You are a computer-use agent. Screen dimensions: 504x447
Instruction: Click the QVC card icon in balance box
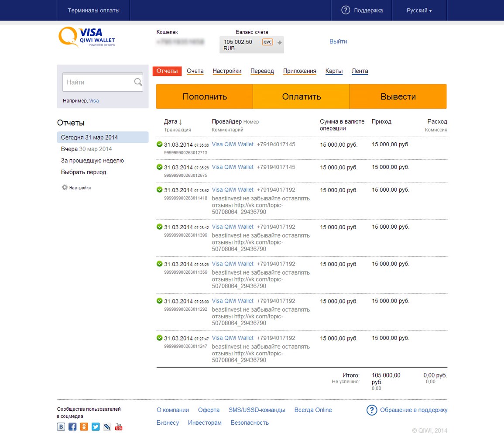point(267,42)
